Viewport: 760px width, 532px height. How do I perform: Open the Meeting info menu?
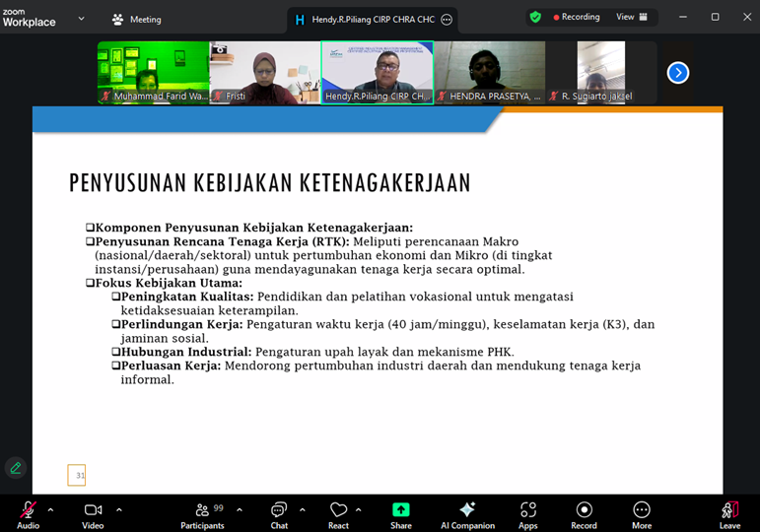coord(137,20)
